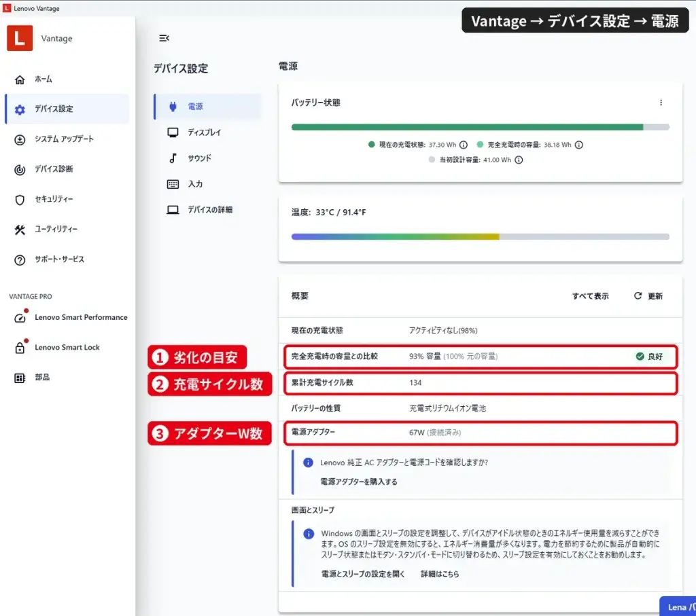Open the ホーム home icon
This screenshot has height=616, width=696.
[20, 80]
